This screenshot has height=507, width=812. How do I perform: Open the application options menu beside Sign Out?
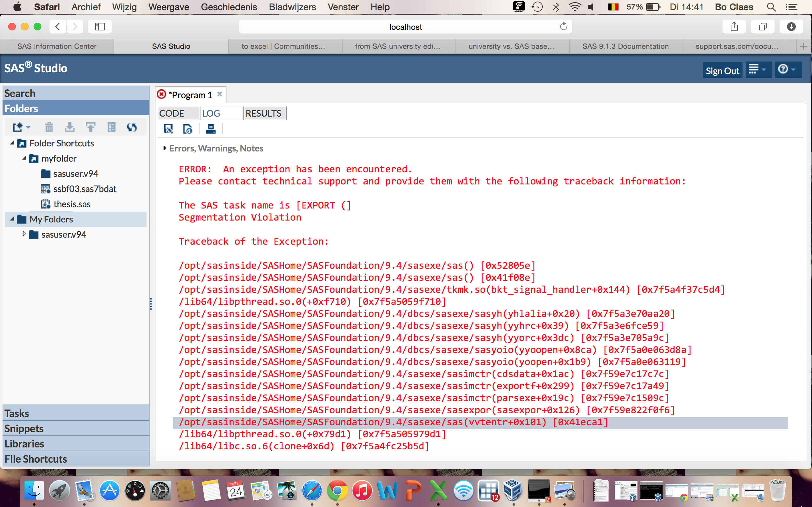click(x=758, y=69)
